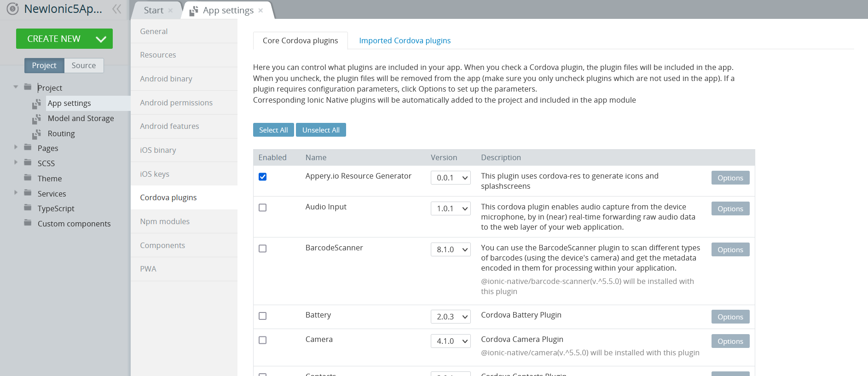Open Appery.io Resource Generator version dropdown
This screenshot has height=376, width=868.
[x=451, y=178]
